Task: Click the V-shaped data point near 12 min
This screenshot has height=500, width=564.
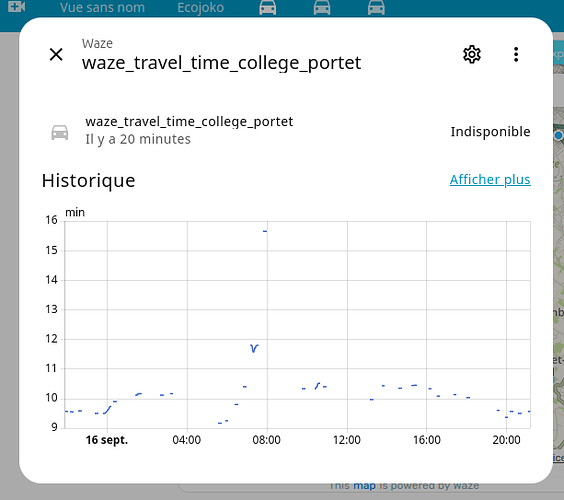Action: tap(254, 348)
